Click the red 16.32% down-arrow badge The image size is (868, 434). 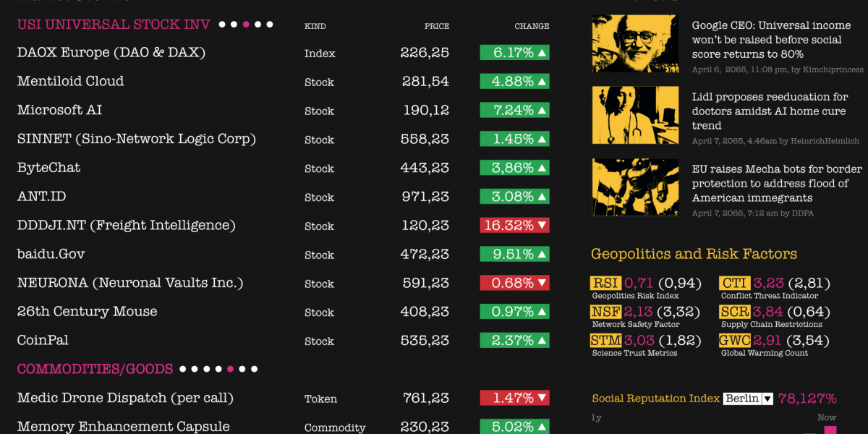[514, 226]
